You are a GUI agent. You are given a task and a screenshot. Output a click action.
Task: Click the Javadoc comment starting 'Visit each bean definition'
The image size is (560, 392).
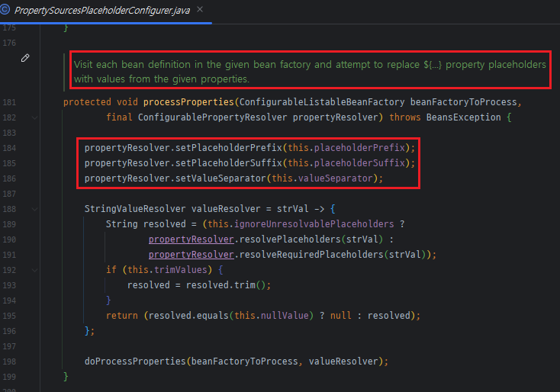click(310, 72)
